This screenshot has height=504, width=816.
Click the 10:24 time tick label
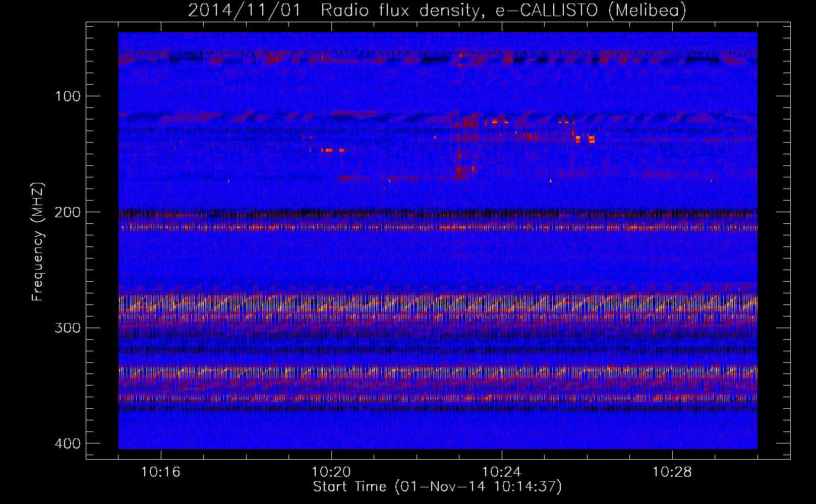(x=502, y=472)
